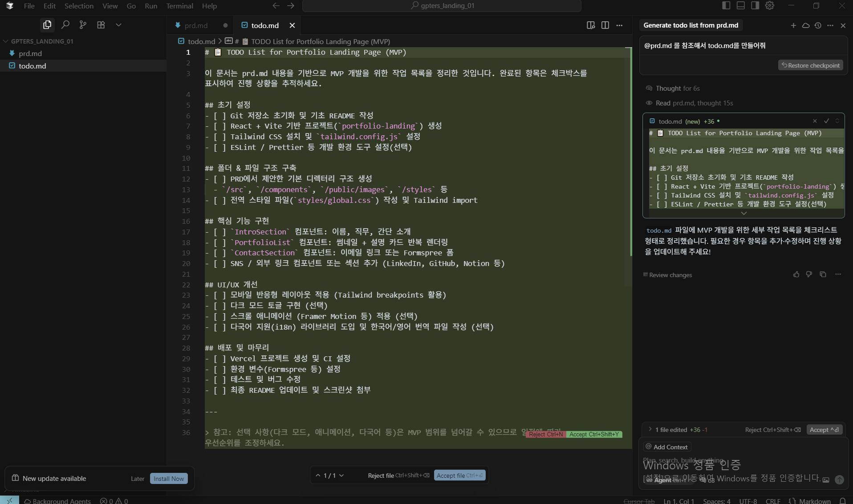Screen dimensions: 853x504
Task: Go to previous change in review bar
Action: click(x=318, y=476)
